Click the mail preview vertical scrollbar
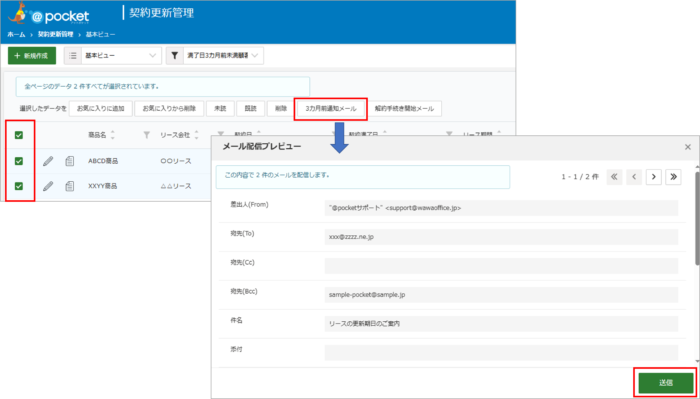This screenshot has height=399, width=700. [697, 219]
